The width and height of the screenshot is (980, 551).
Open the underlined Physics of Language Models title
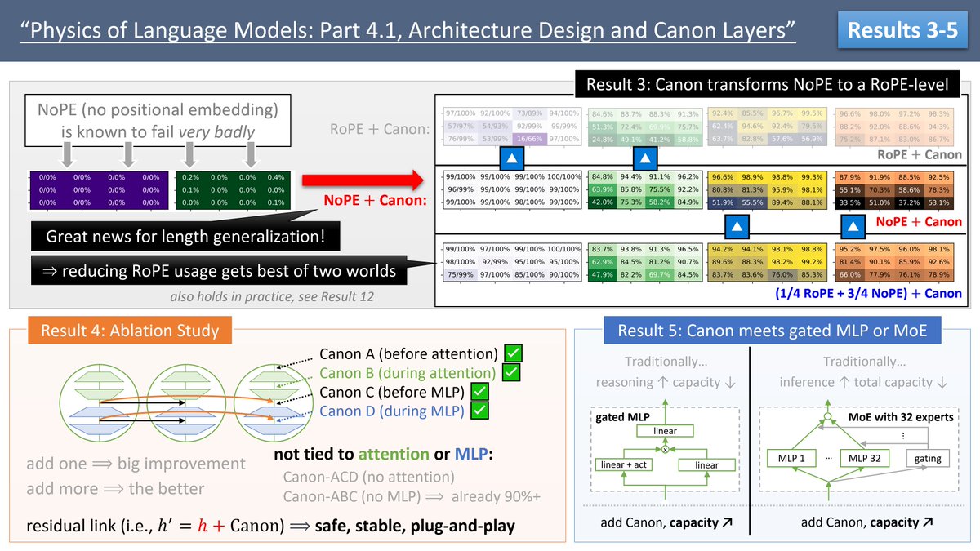407,31
